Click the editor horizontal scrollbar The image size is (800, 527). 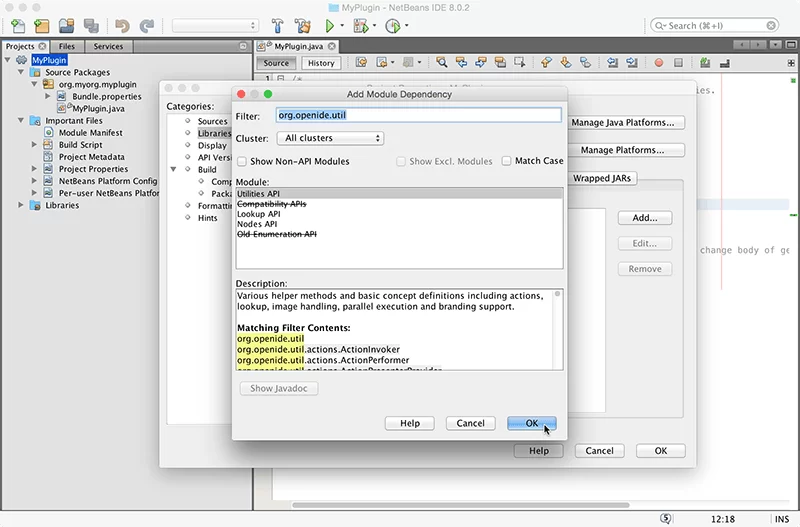click(461, 505)
